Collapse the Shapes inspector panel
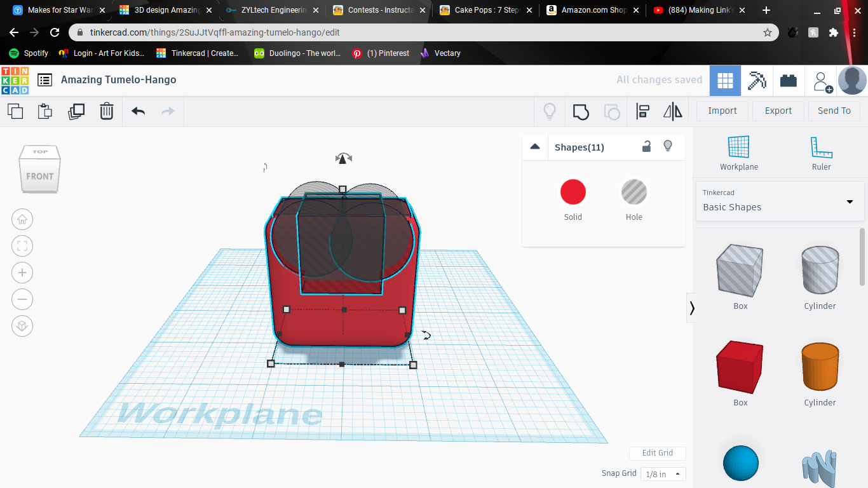Viewport: 868px width, 488px height. coord(535,147)
